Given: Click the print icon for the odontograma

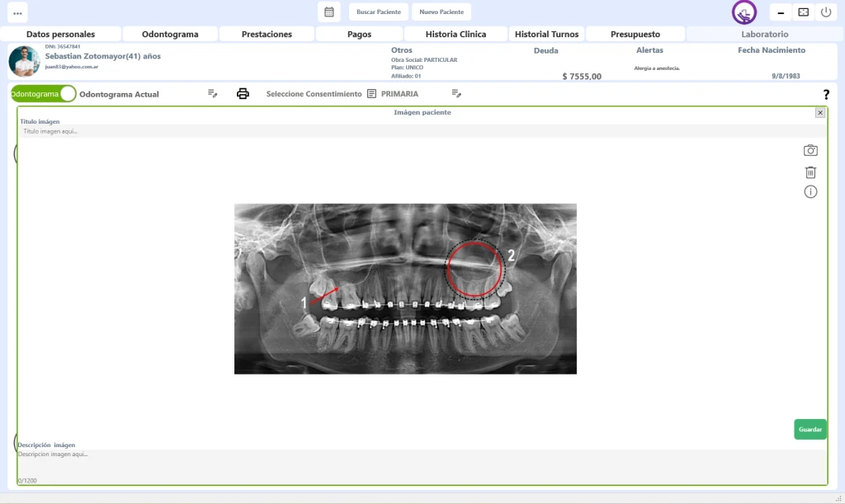Looking at the screenshot, I should click(x=243, y=94).
